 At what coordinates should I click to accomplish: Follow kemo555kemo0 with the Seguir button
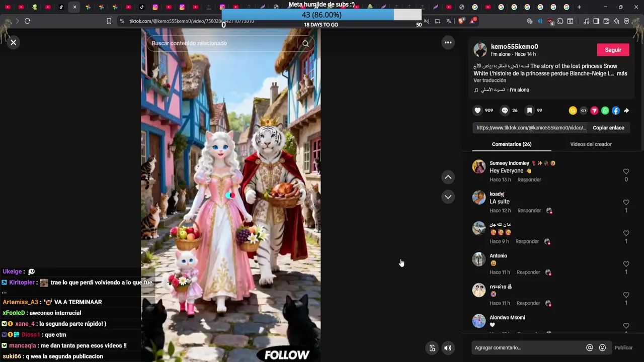(613, 50)
